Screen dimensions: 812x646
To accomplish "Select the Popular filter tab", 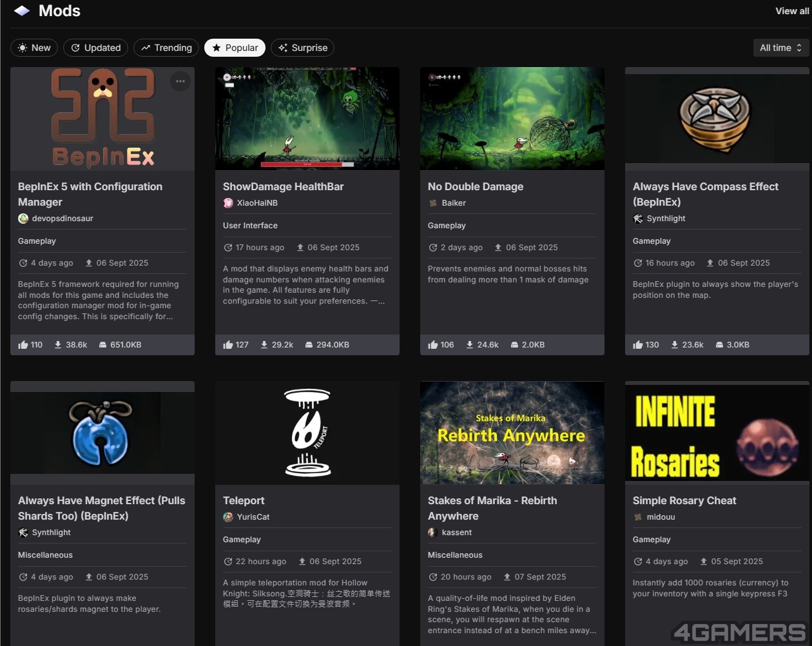I will 235,48.
